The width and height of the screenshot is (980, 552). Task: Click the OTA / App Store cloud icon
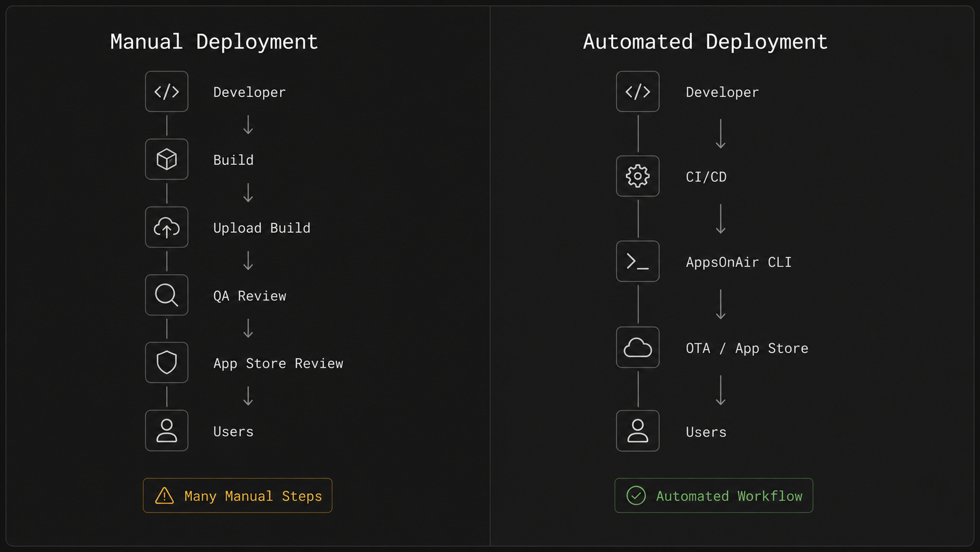tap(638, 347)
